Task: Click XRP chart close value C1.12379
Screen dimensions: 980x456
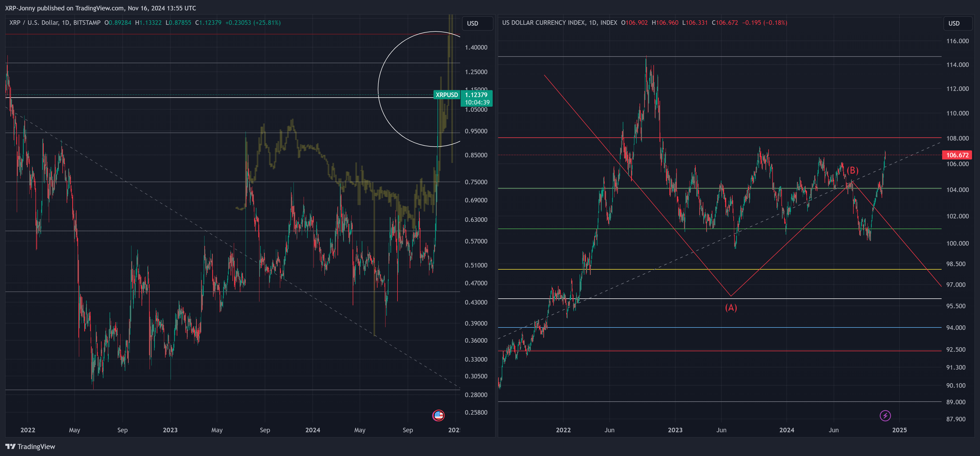Action: 208,23
